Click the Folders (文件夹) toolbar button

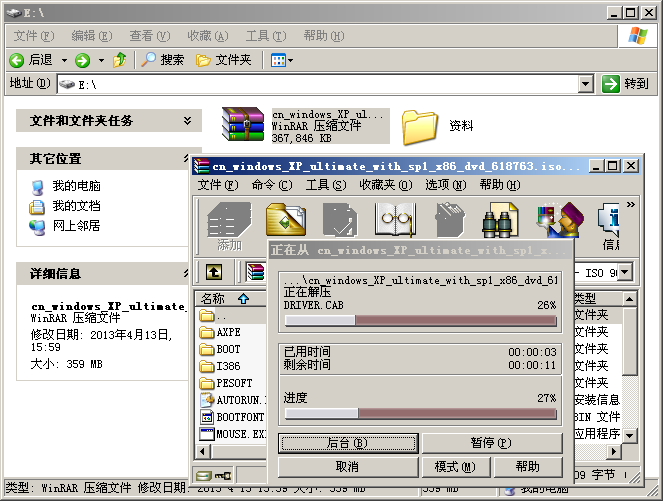point(224,60)
